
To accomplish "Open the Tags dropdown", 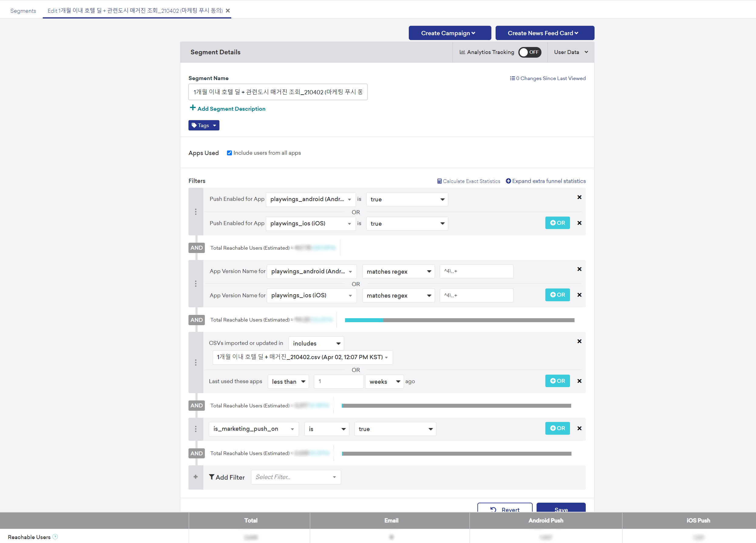I will click(204, 125).
